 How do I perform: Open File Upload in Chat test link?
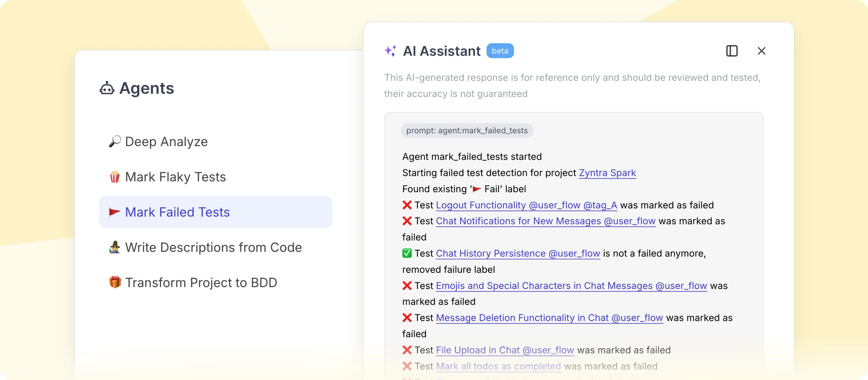click(x=505, y=350)
